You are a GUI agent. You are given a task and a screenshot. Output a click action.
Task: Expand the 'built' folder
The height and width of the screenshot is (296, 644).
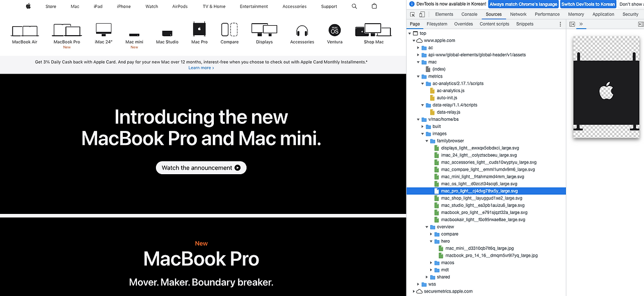click(422, 126)
